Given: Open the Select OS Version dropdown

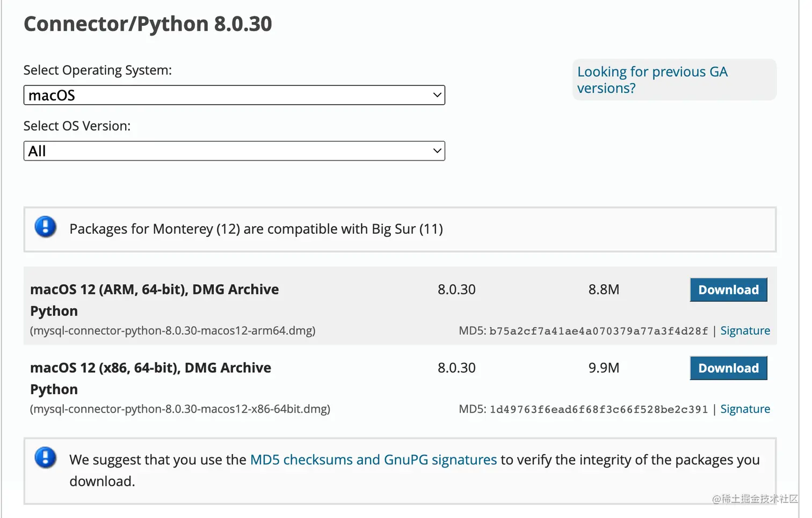Looking at the screenshot, I should (x=234, y=151).
